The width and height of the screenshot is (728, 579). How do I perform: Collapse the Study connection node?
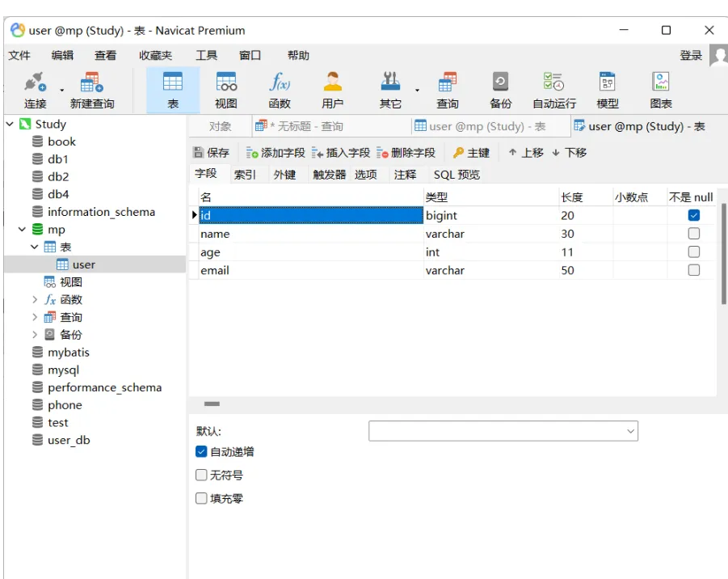[x=10, y=124]
